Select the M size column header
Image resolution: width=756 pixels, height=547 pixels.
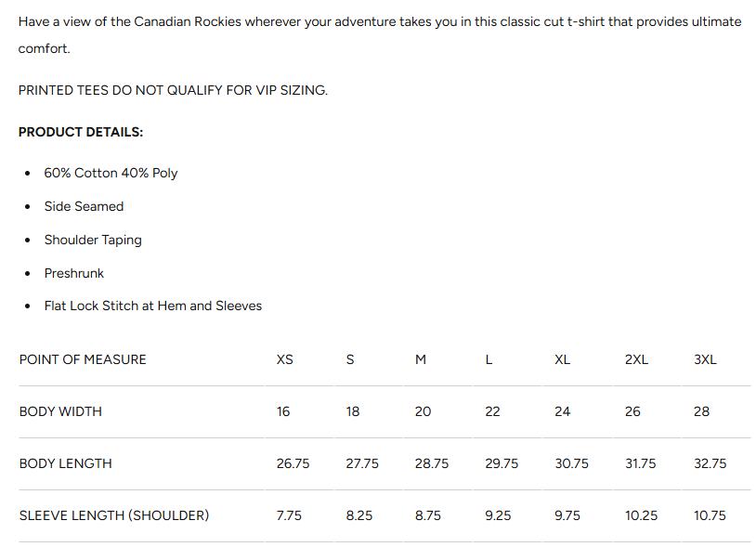click(421, 359)
